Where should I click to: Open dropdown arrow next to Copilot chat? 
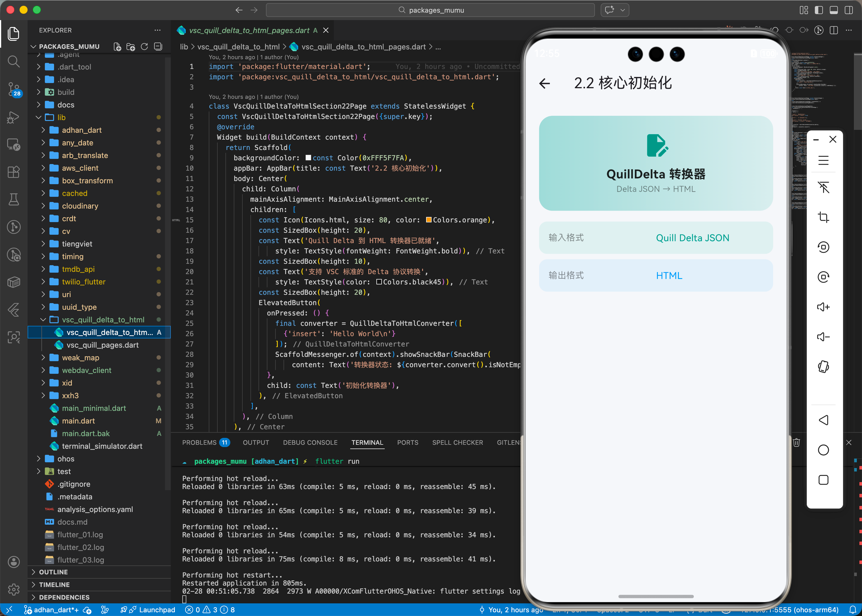click(623, 10)
